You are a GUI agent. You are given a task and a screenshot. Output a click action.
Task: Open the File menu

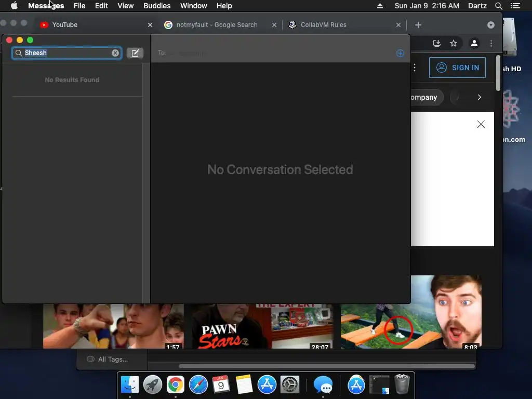point(79,6)
